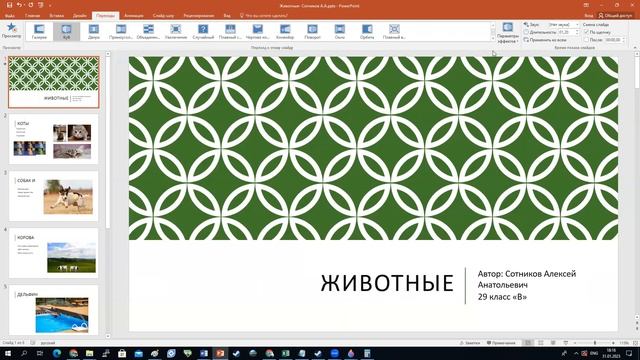The height and width of the screenshot is (360, 640).
Task: Select slide 2 thumbnail titled КОТЫ
Action: click(x=53, y=139)
